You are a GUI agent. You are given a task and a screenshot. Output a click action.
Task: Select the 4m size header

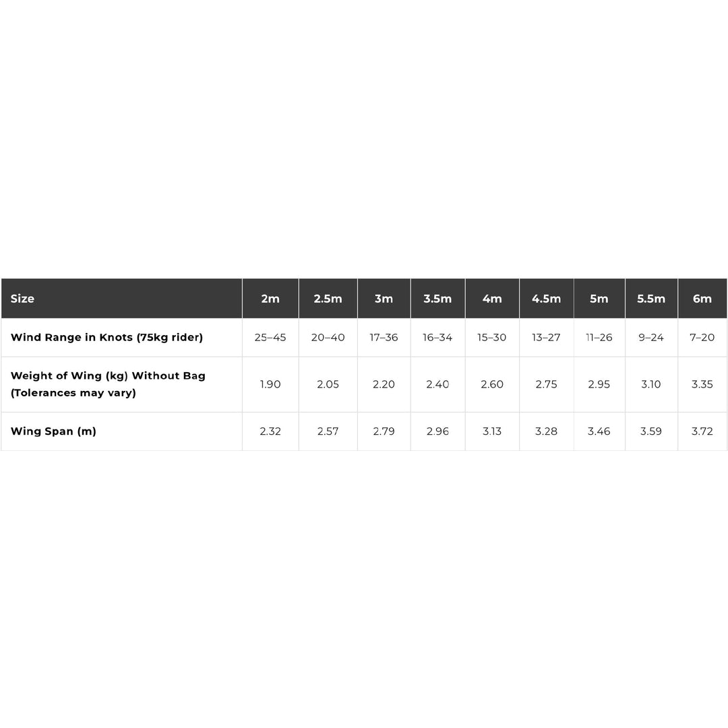coord(492,299)
